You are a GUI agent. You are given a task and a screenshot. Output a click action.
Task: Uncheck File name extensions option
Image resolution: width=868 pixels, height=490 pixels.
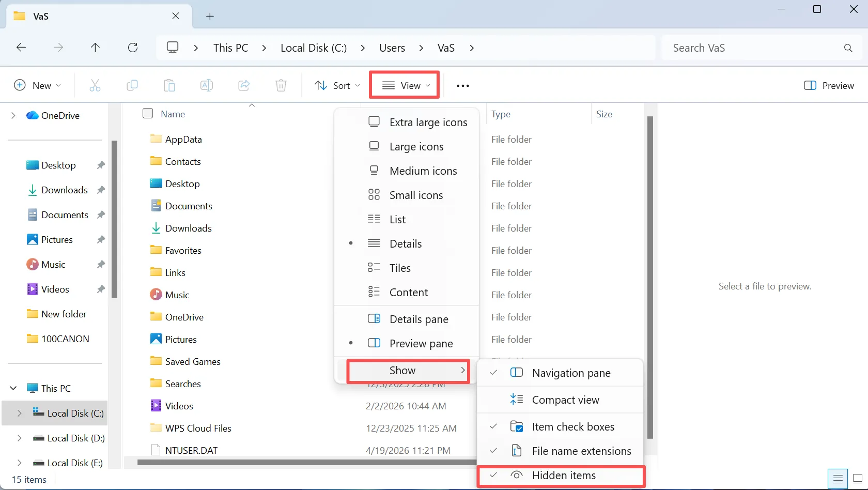coord(561,451)
